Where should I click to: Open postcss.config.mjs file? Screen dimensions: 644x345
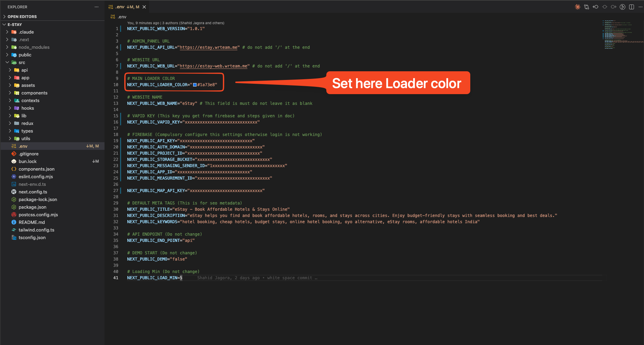[52, 215]
